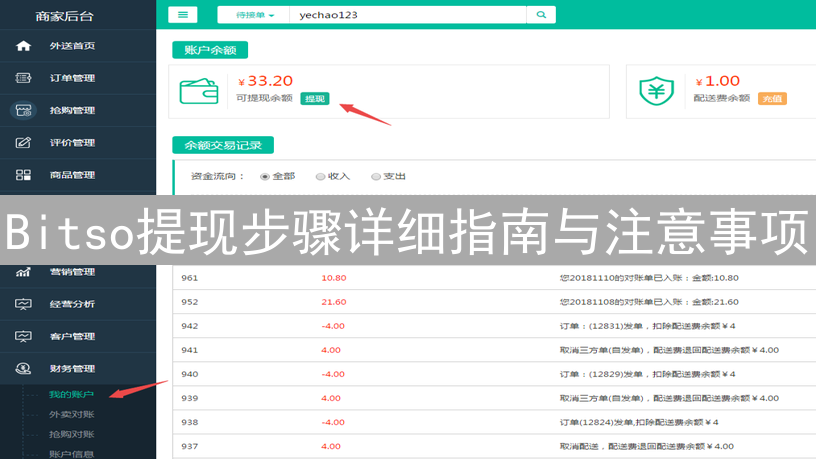This screenshot has width=816, height=459.
Task: Click the 商家后台 title
Action: [65, 17]
